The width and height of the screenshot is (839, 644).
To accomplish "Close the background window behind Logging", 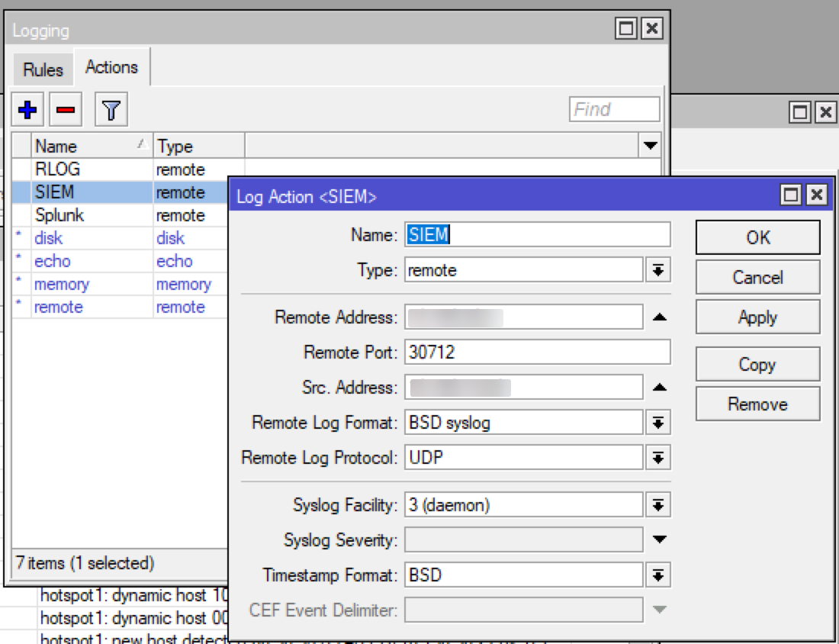I will [x=825, y=112].
